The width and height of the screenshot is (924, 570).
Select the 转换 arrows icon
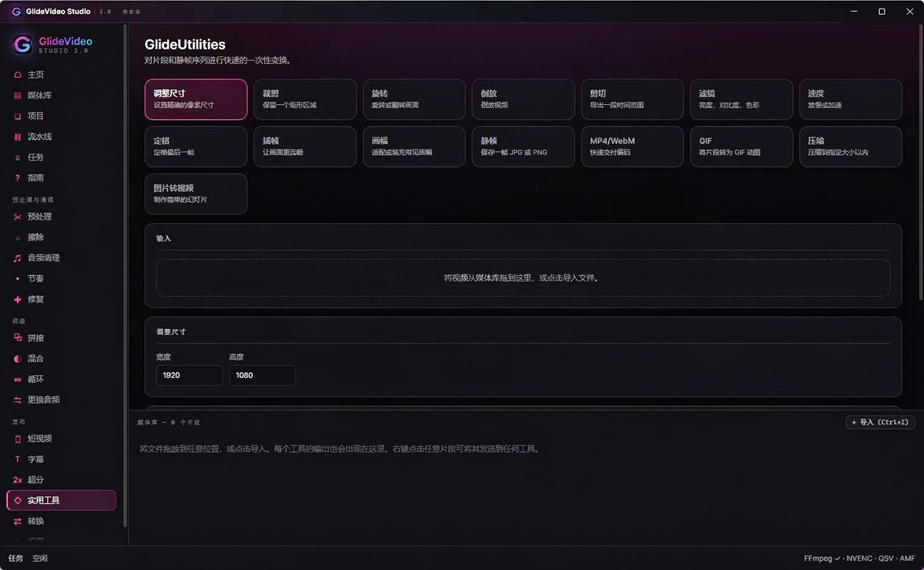click(x=17, y=521)
